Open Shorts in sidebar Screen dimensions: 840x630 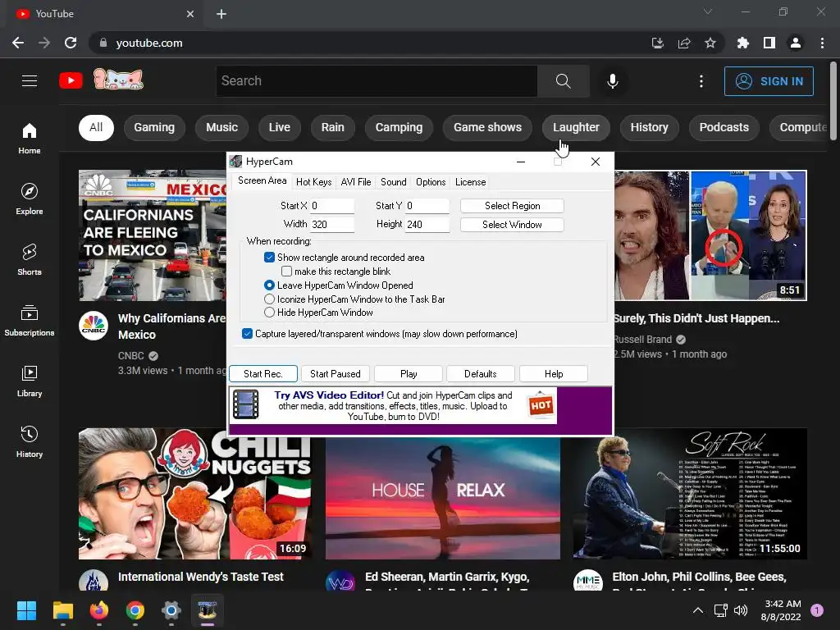pos(30,259)
